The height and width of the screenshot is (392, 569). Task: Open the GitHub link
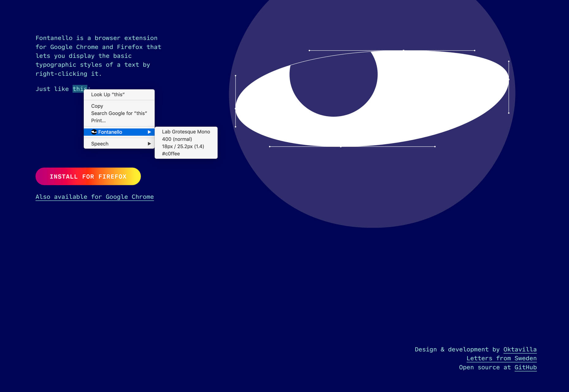pyautogui.click(x=525, y=367)
